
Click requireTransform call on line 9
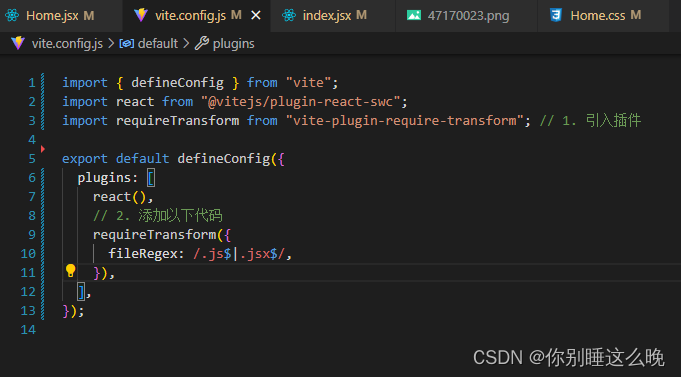click(x=155, y=235)
